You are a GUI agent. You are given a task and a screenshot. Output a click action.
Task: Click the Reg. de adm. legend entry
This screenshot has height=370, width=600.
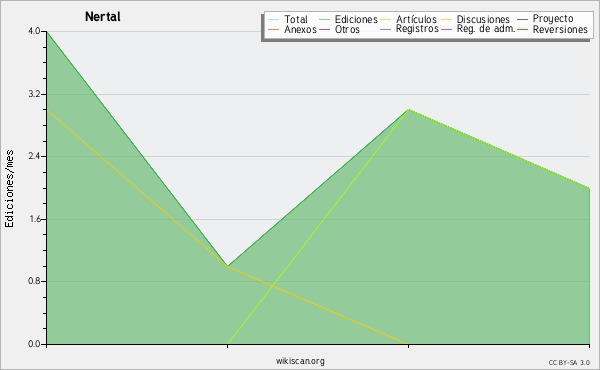point(478,29)
